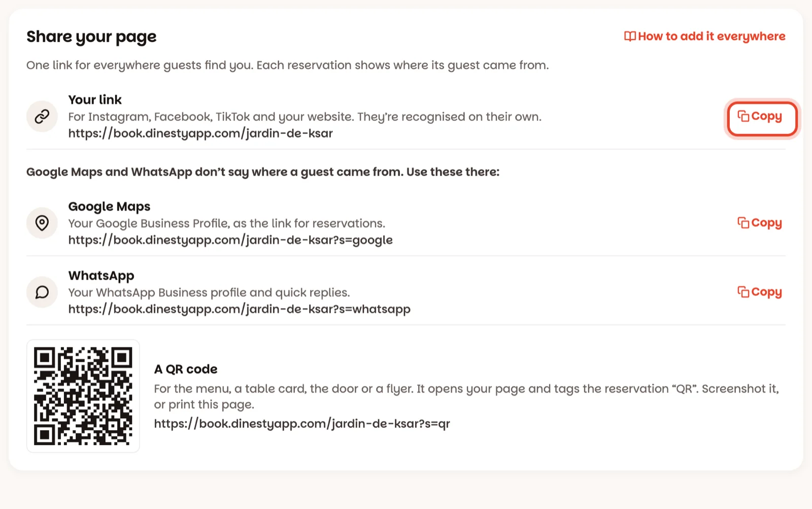The height and width of the screenshot is (509, 812).
Task: Click the QR code image
Action: click(x=83, y=396)
